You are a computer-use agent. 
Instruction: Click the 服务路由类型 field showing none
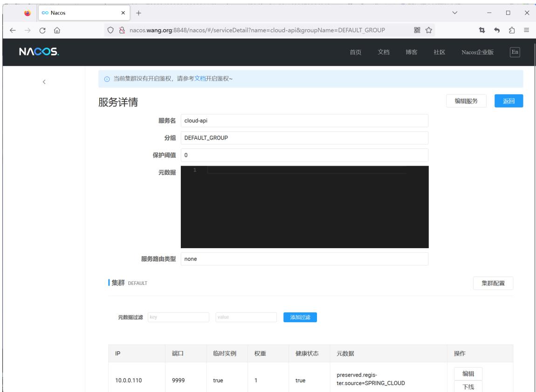(304, 259)
